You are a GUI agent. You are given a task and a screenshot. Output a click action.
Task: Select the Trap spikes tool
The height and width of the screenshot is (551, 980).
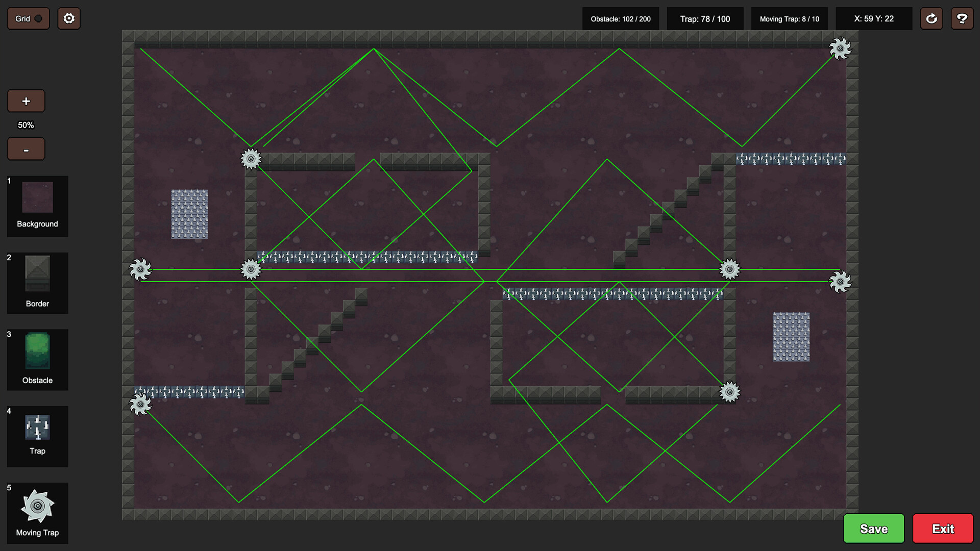[x=37, y=437]
